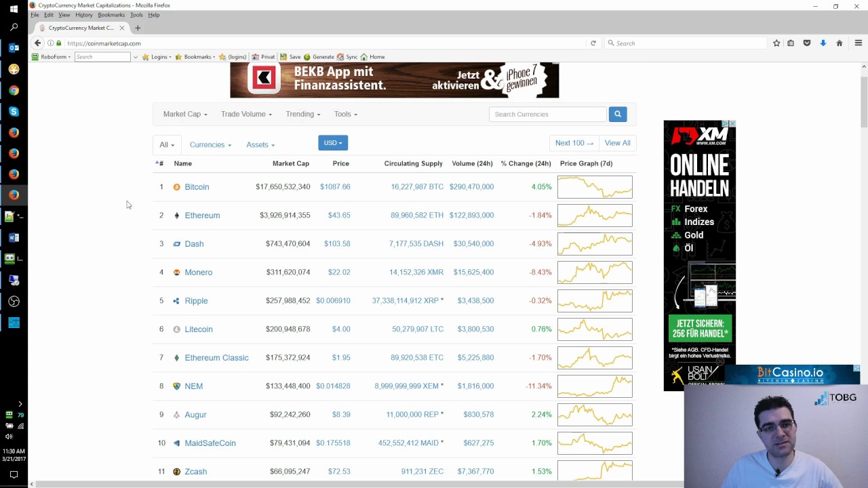Image resolution: width=868 pixels, height=488 pixels.
Task: Open Google Chrome from taskbar
Action: (x=14, y=90)
